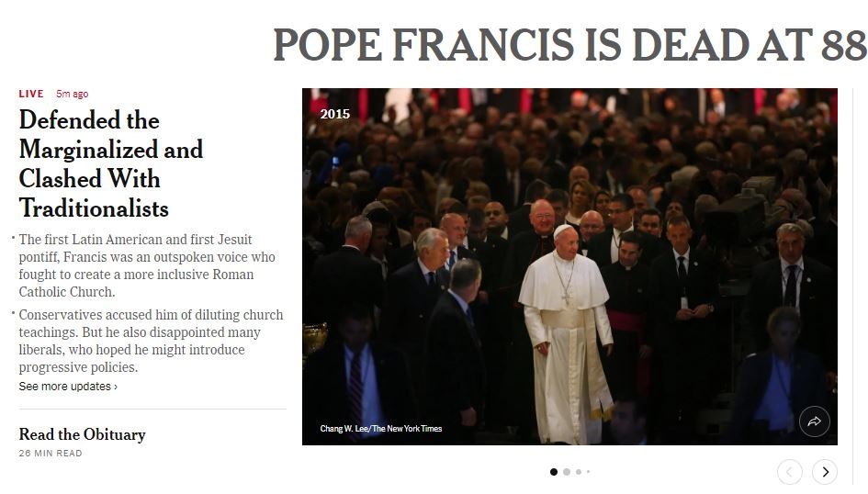Screen dimensions: 868x494
Task: Click the 'POPE FRANCIS IS DEAD AT 88' banner
Action: tap(569, 45)
